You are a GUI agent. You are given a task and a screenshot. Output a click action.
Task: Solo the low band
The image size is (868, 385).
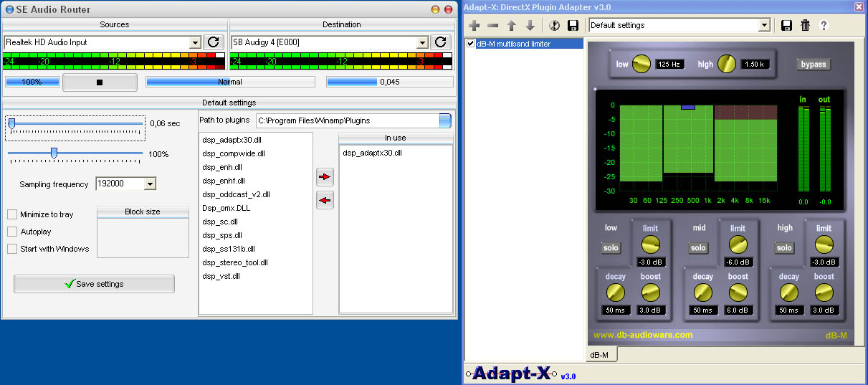tap(611, 248)
